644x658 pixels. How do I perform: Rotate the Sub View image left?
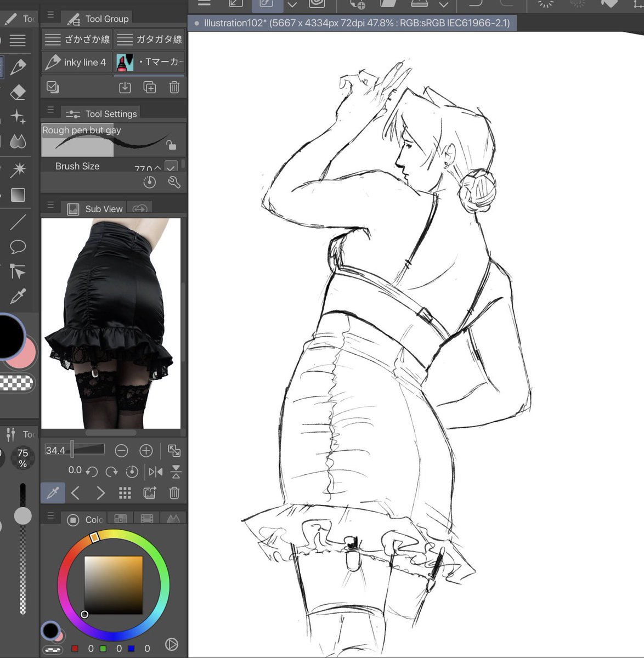coord(92,472)
